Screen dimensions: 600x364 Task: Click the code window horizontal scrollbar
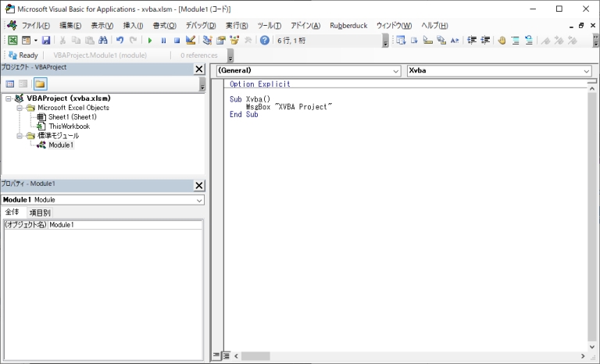(406, 356)
